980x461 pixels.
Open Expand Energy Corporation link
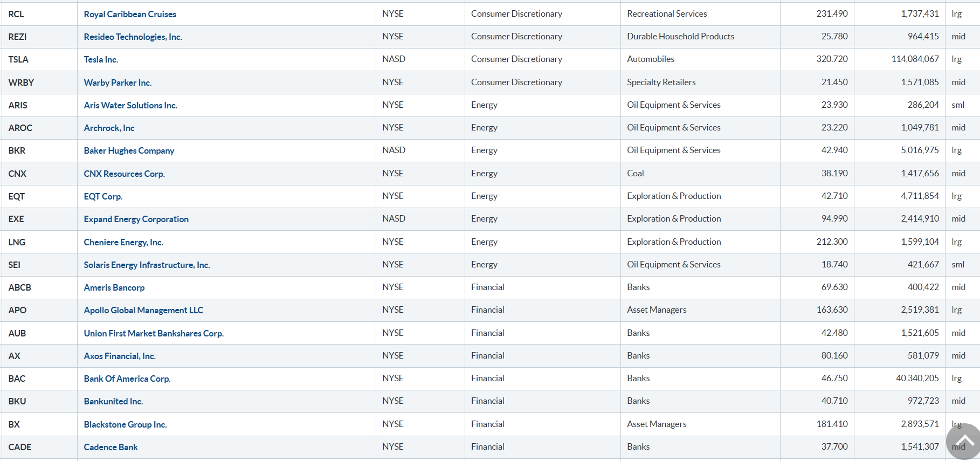pyautogui.click(x=136, y=219)
